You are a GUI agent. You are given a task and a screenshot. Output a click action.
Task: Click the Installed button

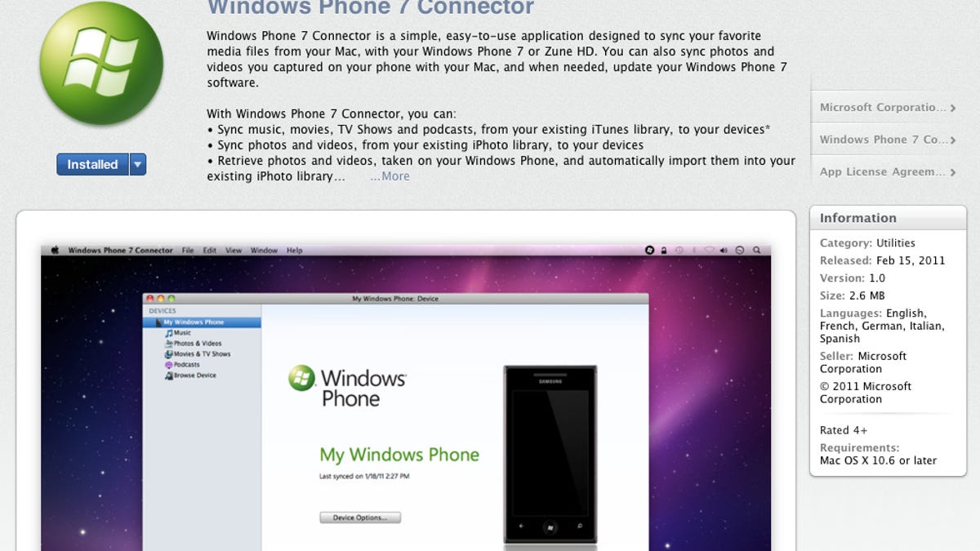(92, 164)
